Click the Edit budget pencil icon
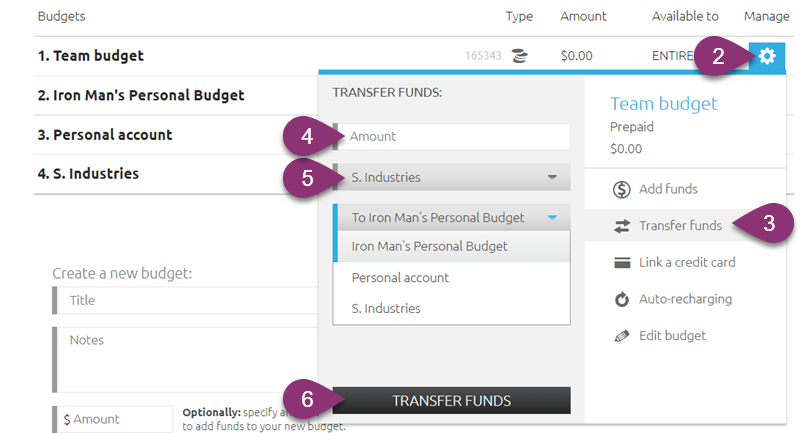The height and width of the screenshot is (433, 800). click(621, 336)
